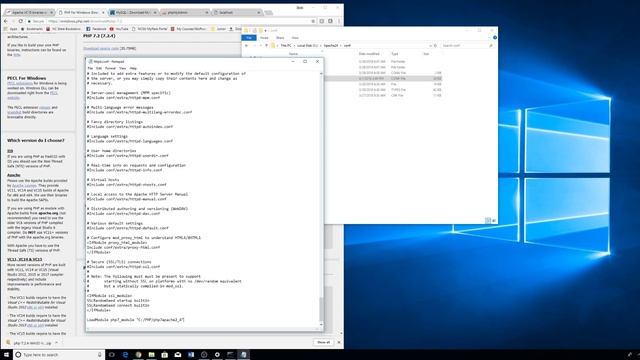640x360 pixels.
Task: Open the File tab in File Explorer
Action: [x=249, y=38]
